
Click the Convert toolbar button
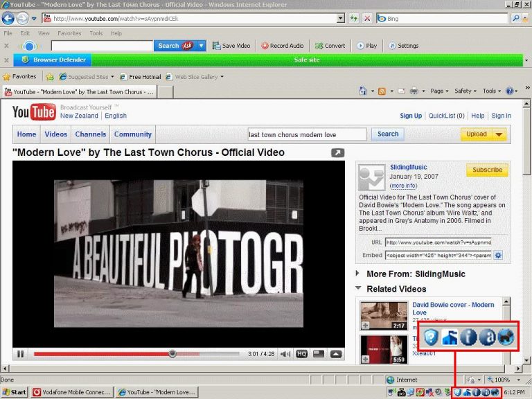click(330, 46)
